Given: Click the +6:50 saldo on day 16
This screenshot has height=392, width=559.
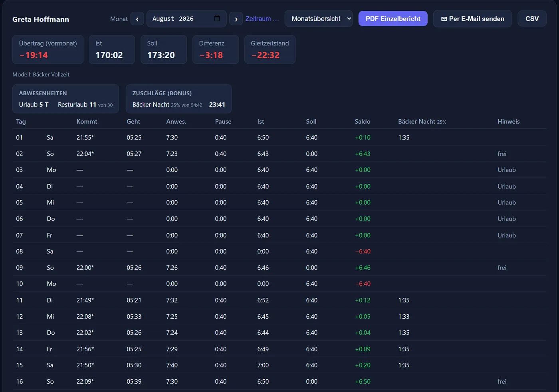Looking at the screenshot, I should tap(363, 382).
